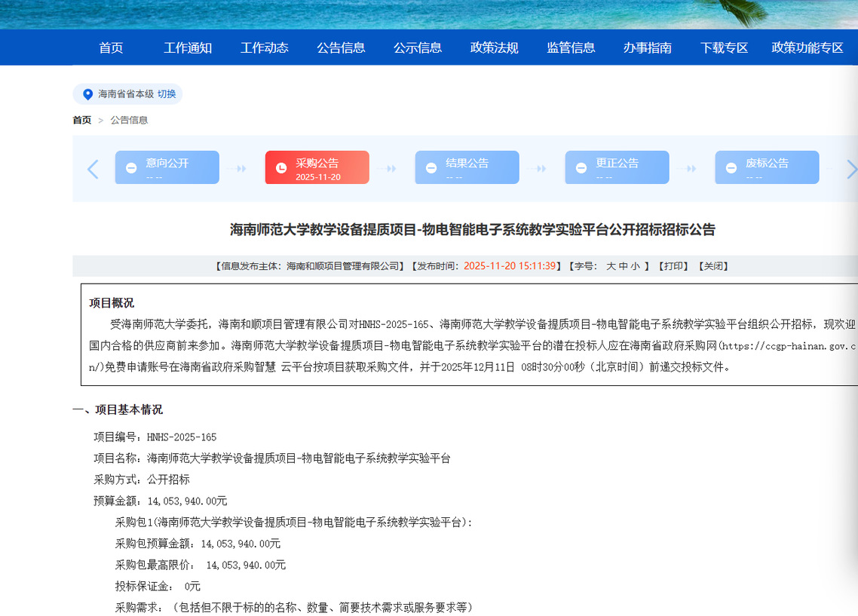Select the 采购公告 2025-11-20 stage
Screen dimensions: 858x616
pyautogui.click(x=317, y=167)
